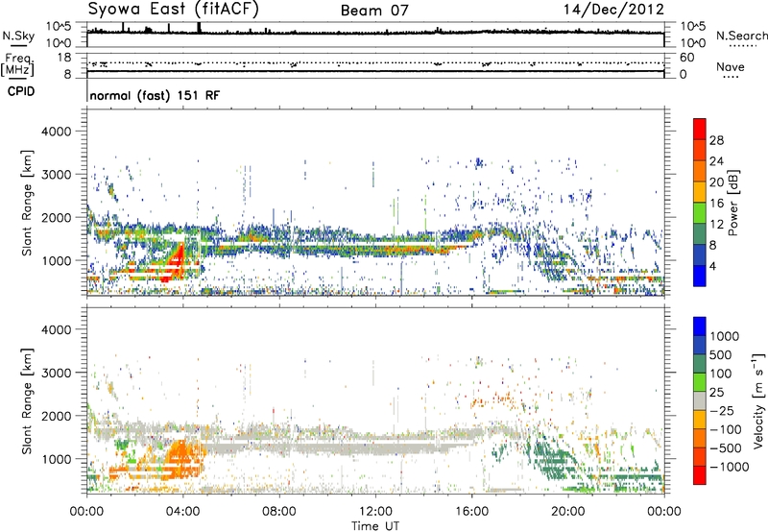The width and height of the screenshot is (768, 532).
Task: Click the "20:00" time axis label
Action: 567,512
